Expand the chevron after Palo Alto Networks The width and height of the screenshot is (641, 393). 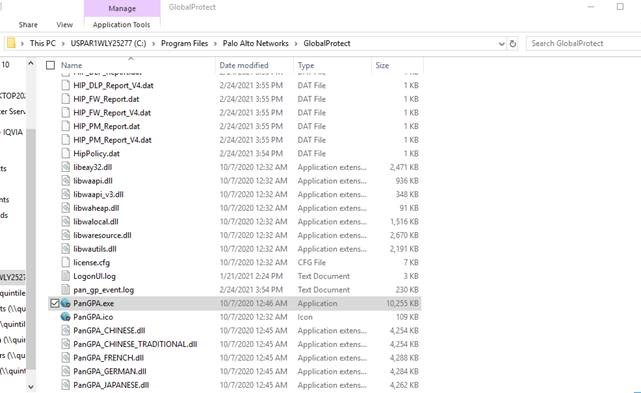coord(296,43)
